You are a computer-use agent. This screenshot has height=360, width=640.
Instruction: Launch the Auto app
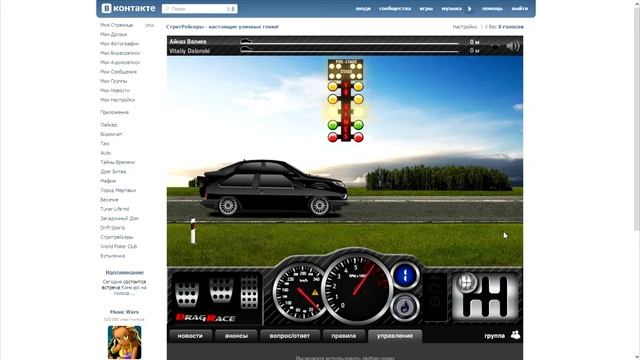(x=105, y=153)
